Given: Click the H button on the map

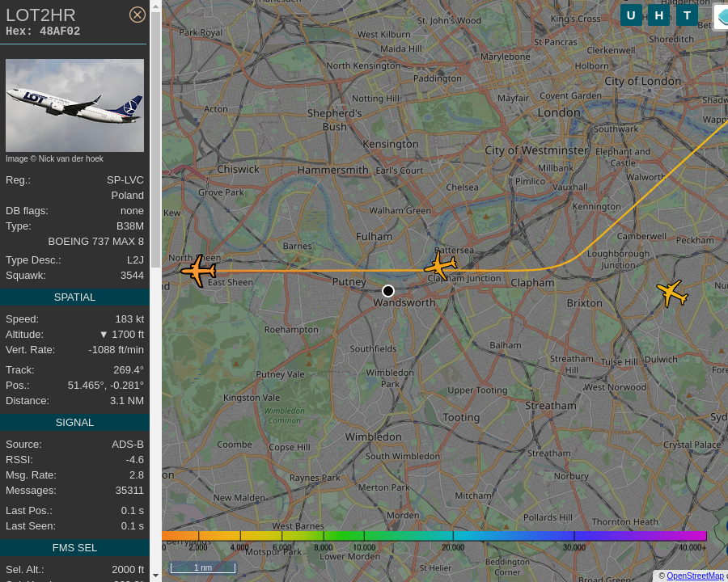Looking at the screenshot, I should click(x=658, y=15).
